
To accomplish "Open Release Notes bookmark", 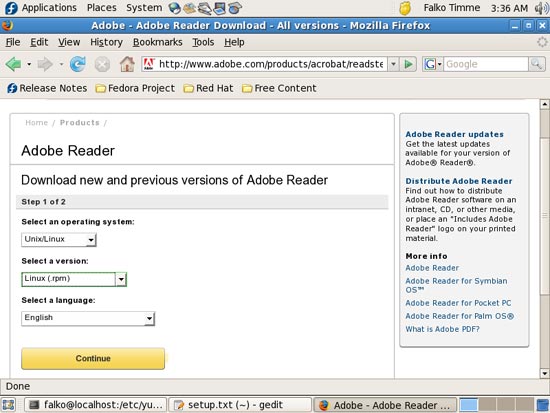I will (47, 88).
